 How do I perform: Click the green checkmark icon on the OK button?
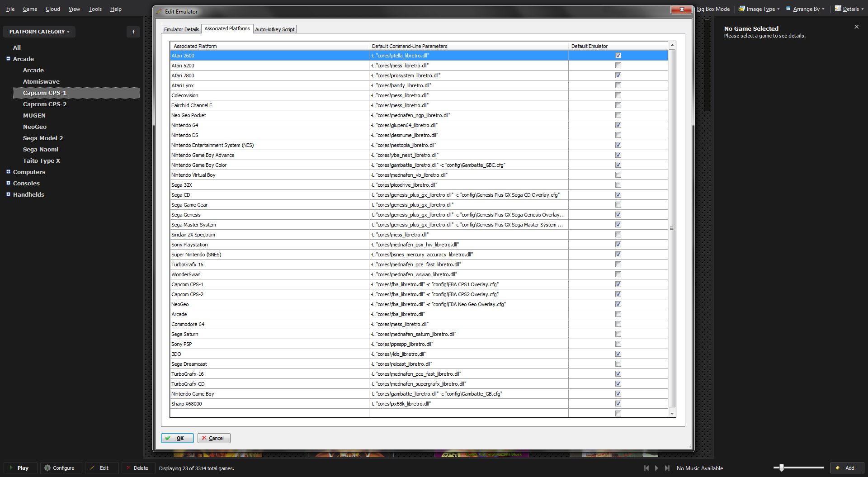168,438
